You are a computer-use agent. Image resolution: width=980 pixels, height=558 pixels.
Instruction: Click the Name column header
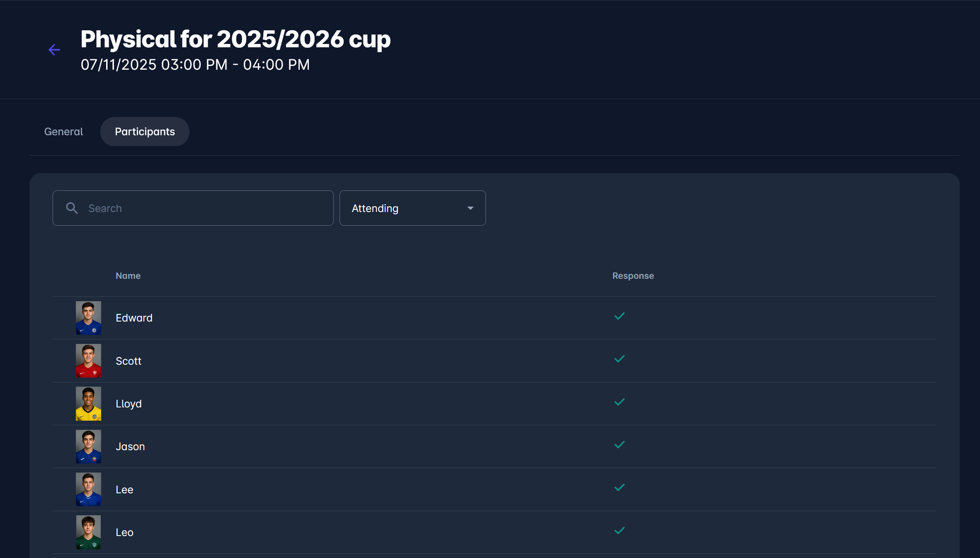pos(128,276)
